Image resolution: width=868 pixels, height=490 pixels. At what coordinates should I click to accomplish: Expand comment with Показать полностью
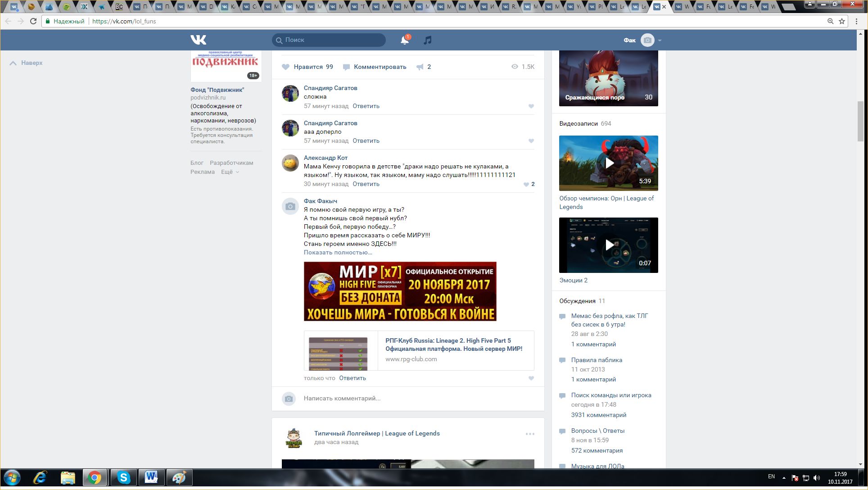[338, 252]
